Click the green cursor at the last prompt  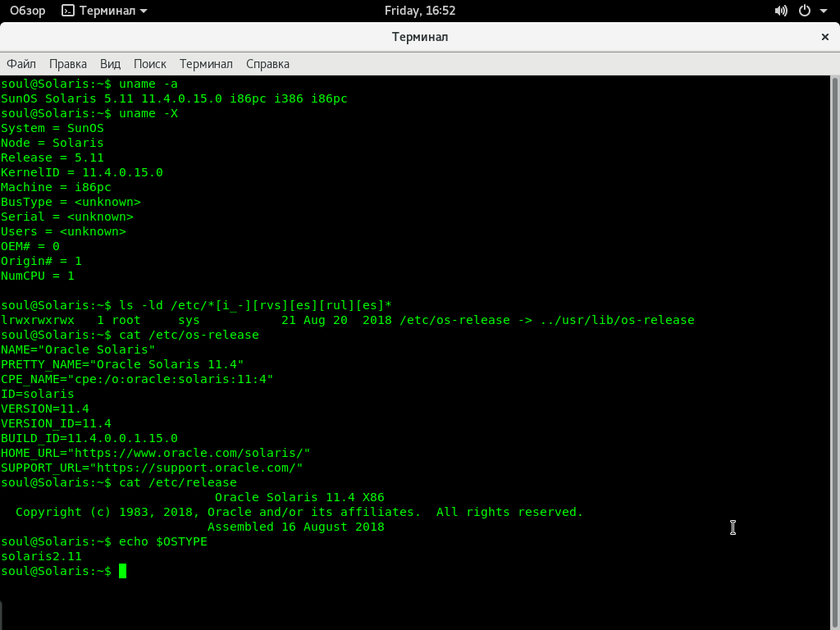123,571
